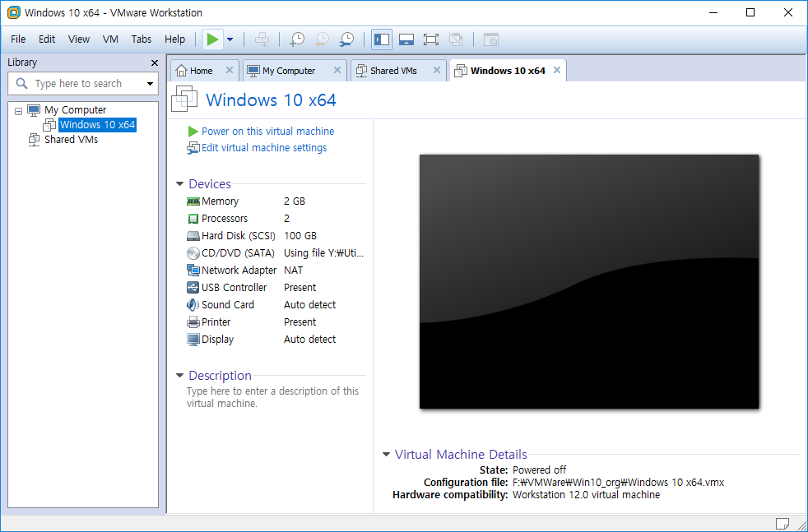Take a snapshot of this virtual machine
The width and height of the screenshot is (808, 532).
tap(297, 39)
